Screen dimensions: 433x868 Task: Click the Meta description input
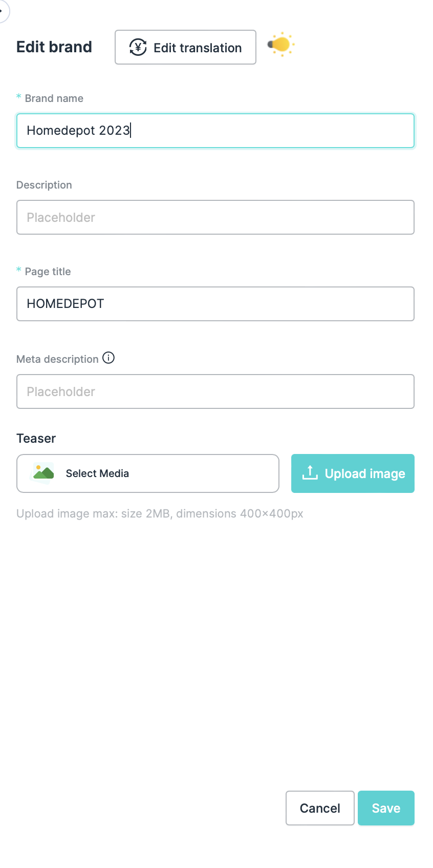[215, 391]
